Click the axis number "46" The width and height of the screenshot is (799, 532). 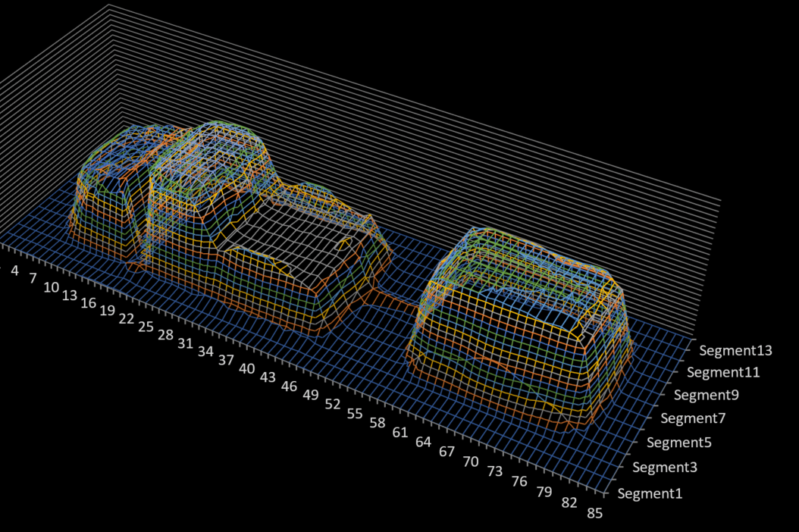(289, 386)
